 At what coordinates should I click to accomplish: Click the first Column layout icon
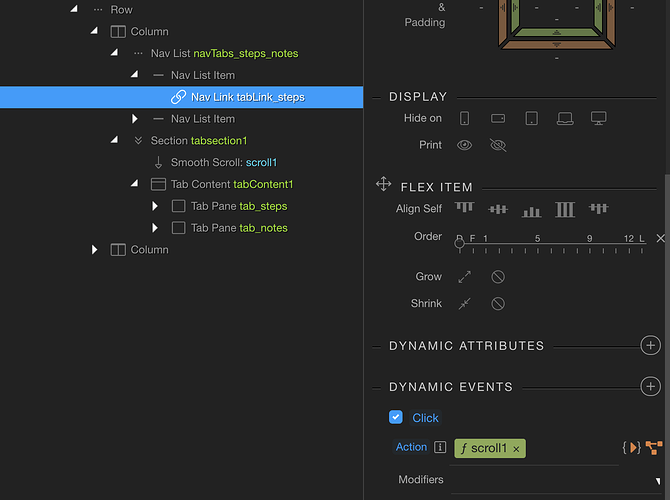[x=118, y=32]
